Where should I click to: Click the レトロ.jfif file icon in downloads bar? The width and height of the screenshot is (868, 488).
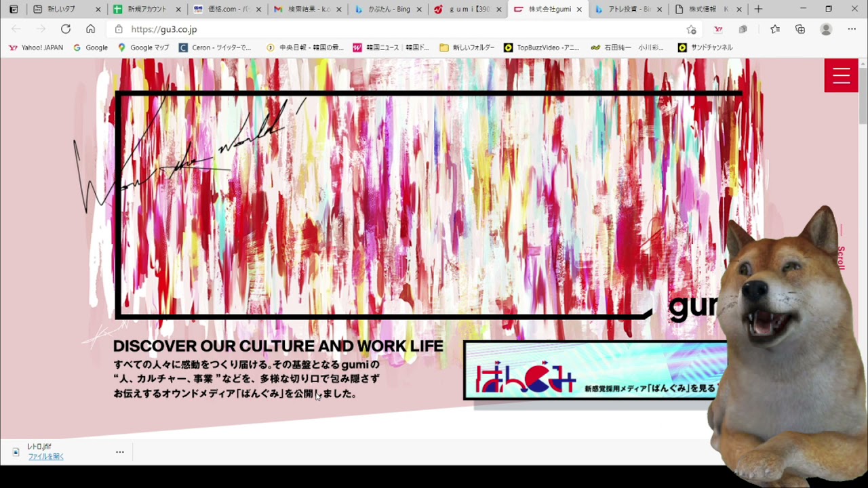[16, 451]
